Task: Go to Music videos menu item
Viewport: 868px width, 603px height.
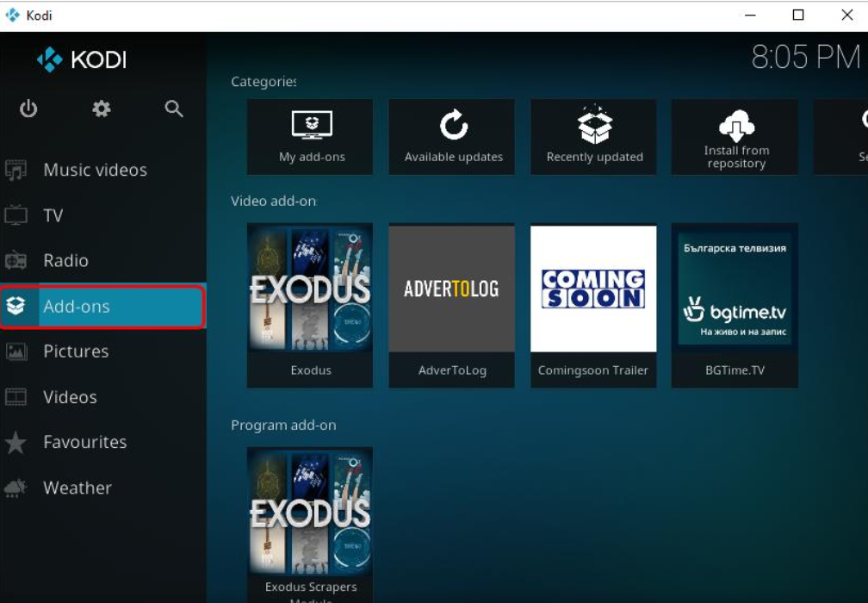Action: [x=95, y=170]
